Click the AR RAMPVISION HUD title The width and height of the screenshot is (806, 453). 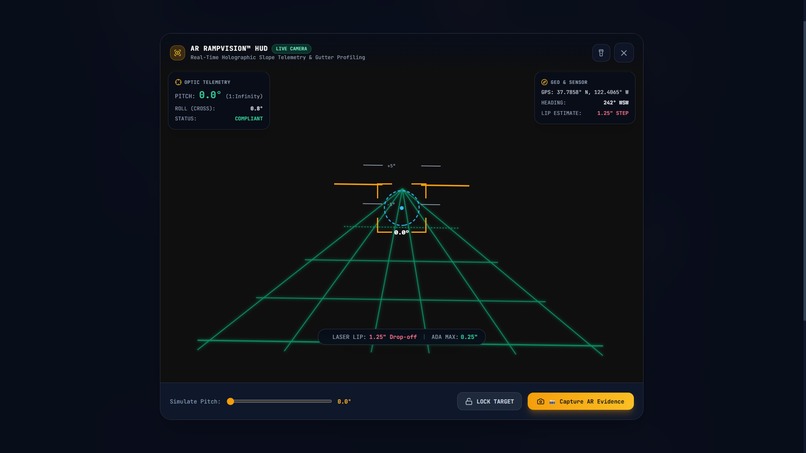[229, 49]
